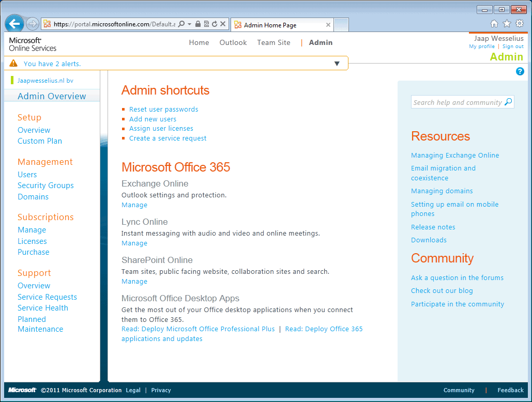Open Setup Overview in sidebar
The image size is (532, 402).
[x=34, y=130]
